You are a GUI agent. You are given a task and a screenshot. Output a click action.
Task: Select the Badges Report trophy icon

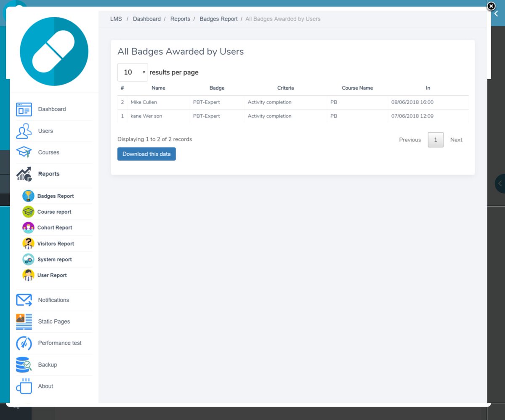tap(28, 196)
